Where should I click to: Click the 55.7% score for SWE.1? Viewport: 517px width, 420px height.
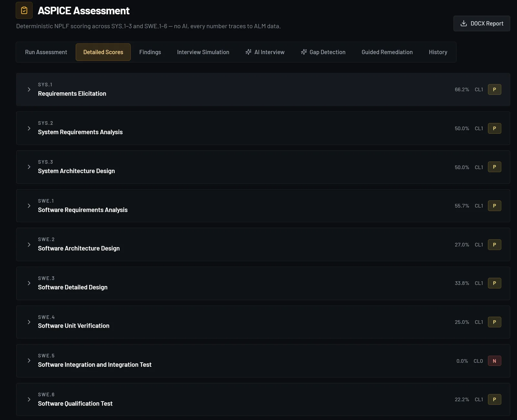[x=462, y=206]
